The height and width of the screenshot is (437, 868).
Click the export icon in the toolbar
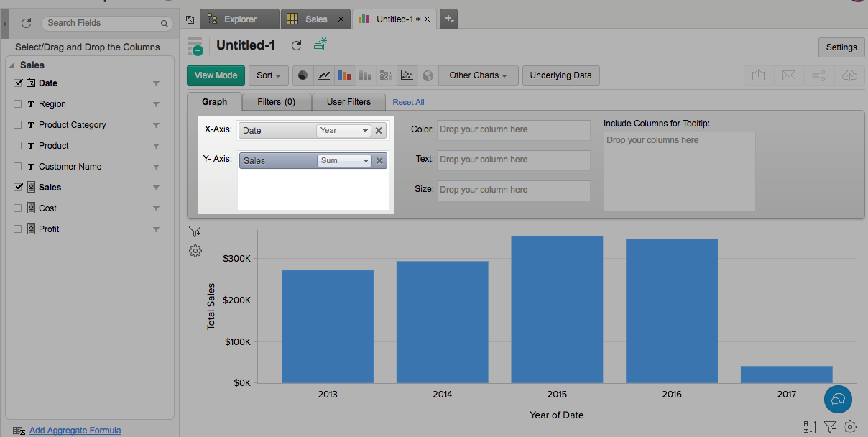(758, 75)
